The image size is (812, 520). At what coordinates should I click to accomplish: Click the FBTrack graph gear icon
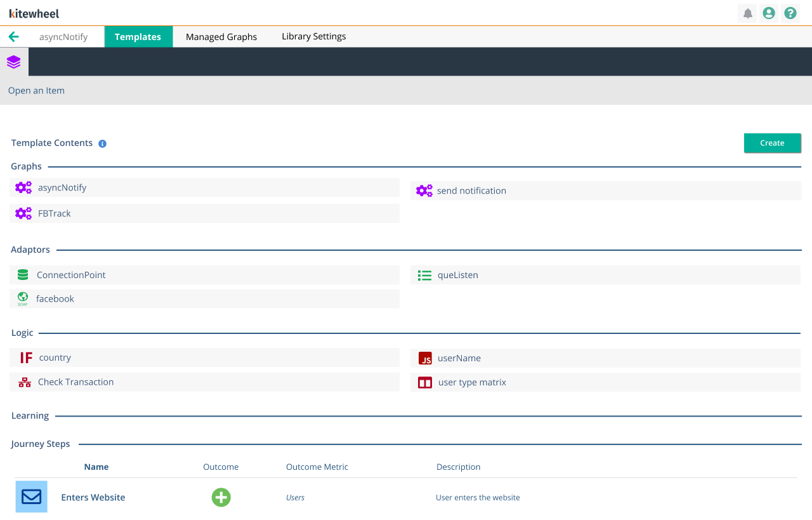point(23,213)
